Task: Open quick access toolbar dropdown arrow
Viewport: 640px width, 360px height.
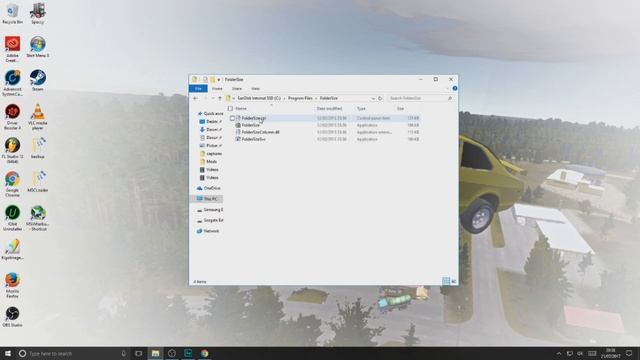Action: coord(219,80)
